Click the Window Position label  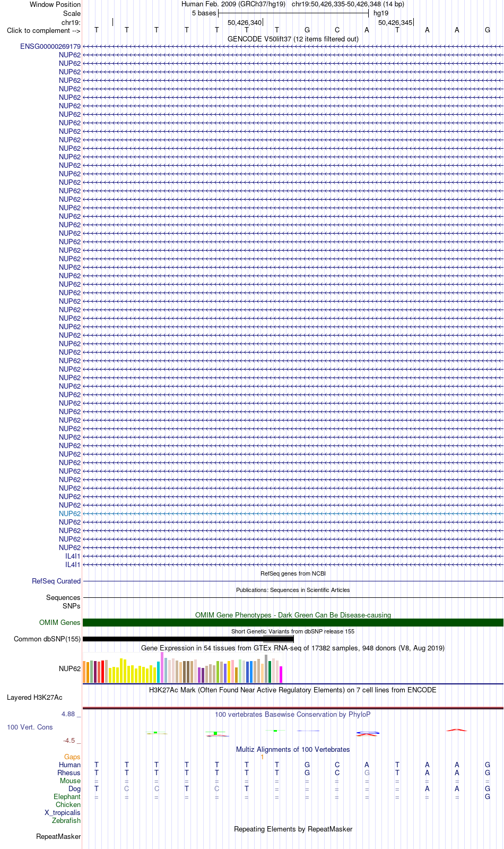pos(55,4)
